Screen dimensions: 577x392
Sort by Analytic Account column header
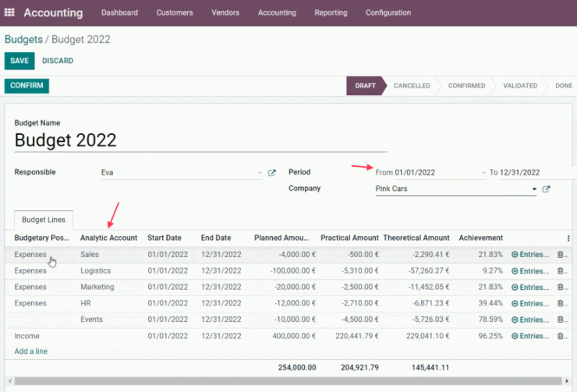pos(108,238)
